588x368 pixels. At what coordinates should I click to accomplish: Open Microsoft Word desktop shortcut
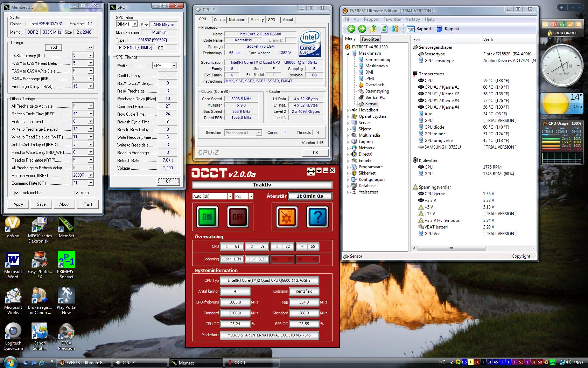[x=13, y=265]
